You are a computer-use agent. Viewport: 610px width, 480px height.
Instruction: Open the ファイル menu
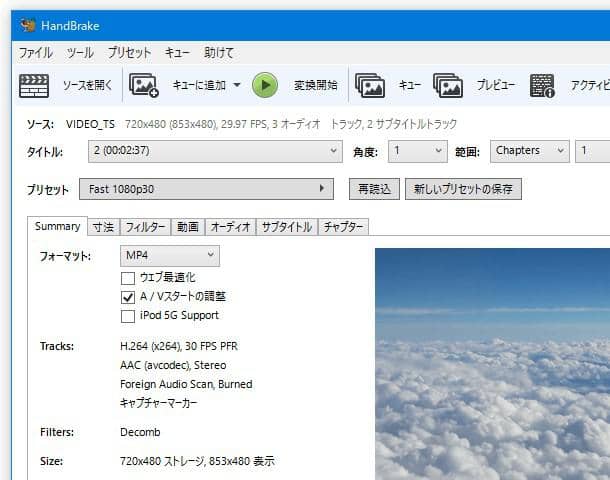(x=35, y=53)
